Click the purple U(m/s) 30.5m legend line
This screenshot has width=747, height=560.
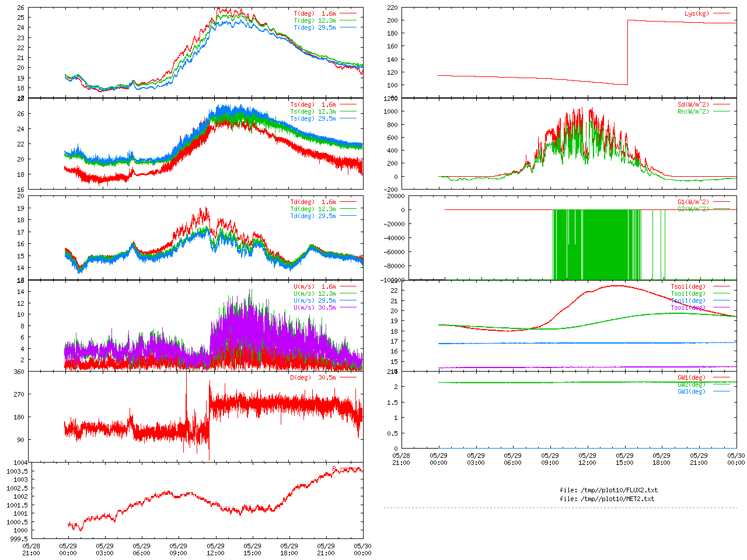[x=348, y=307]
